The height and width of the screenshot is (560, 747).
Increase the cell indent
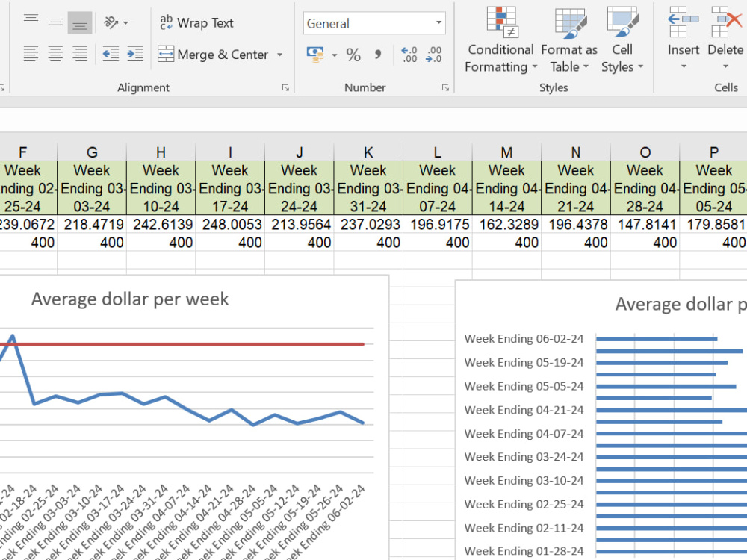tap(135, 54)
